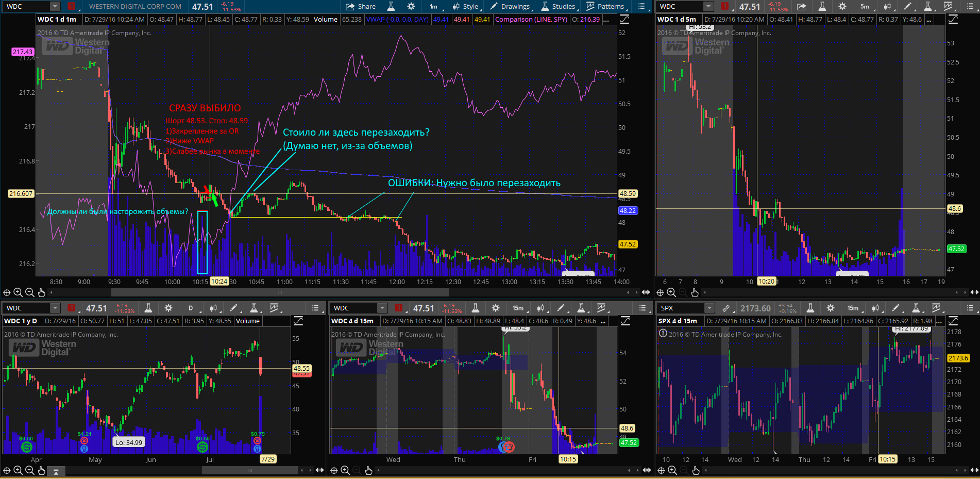980x479 pixels.
Task: Expand symbol dropdown arrow in WDC 5m panel
Action: click(x=708, y=6)
